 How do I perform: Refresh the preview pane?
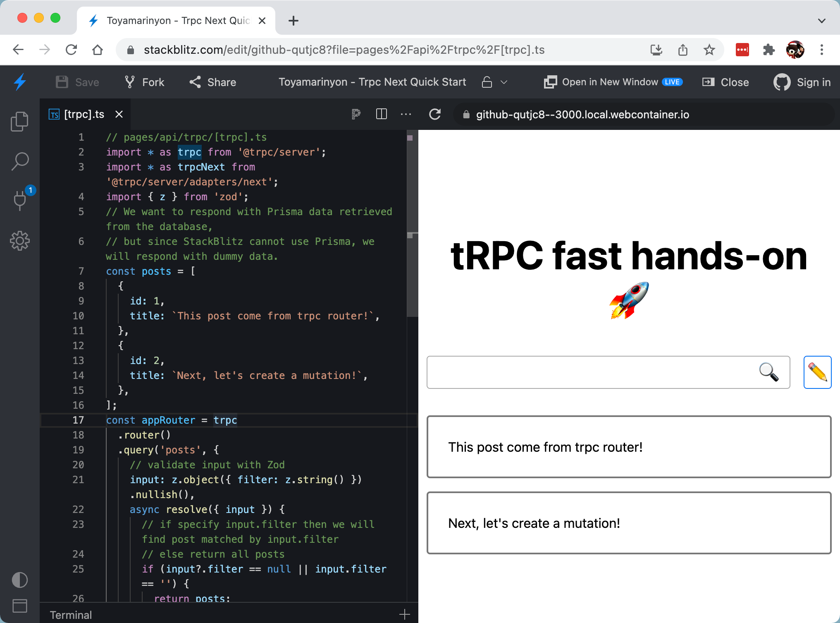click(x=435, y=114)
